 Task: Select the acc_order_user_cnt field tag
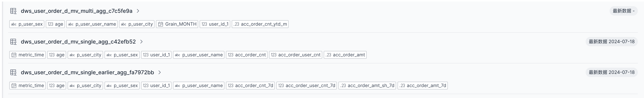click(x=296, y=55)
